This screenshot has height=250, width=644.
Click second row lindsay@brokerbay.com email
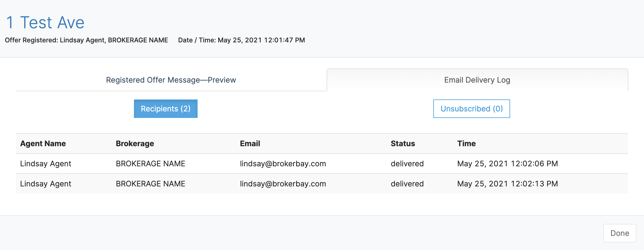coord(283,184)
